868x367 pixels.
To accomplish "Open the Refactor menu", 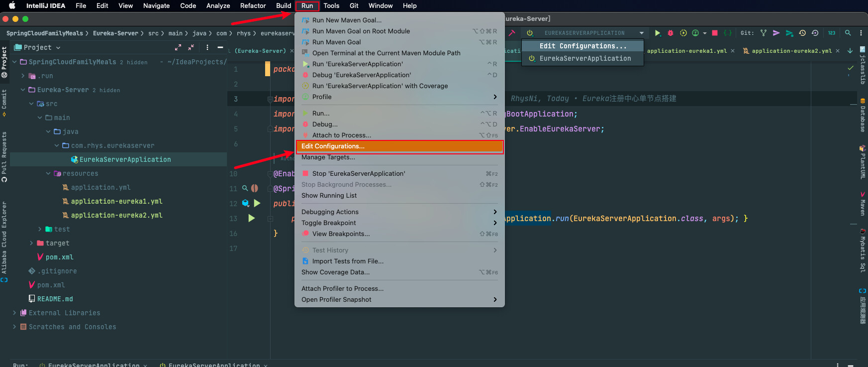I will (253, 5).
